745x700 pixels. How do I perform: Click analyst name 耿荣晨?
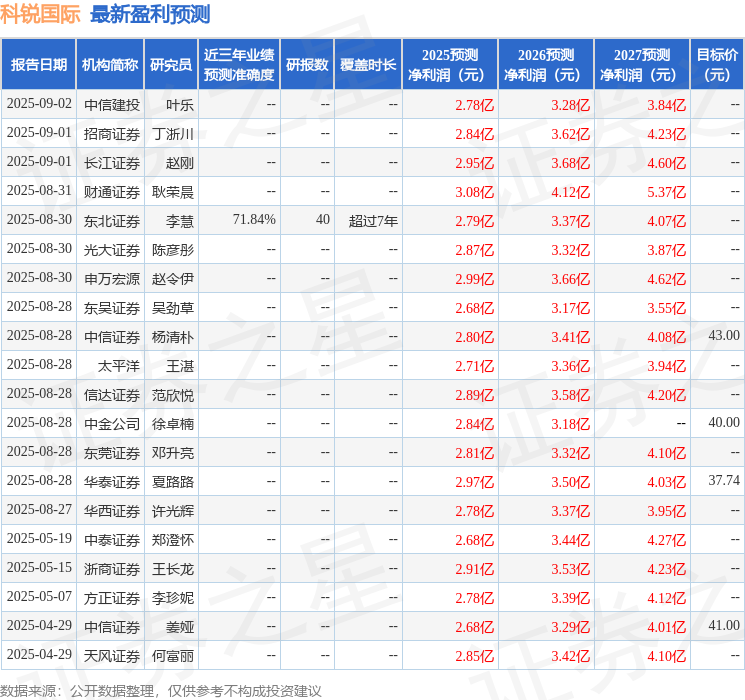click(x=173, y=192)
